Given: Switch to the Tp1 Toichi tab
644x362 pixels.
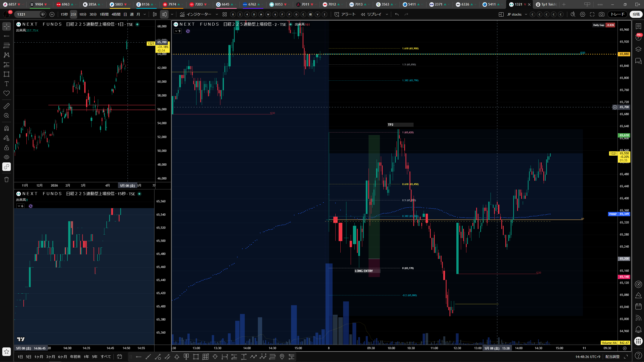Looking at the screenshot, I should [x=546, y=4].
